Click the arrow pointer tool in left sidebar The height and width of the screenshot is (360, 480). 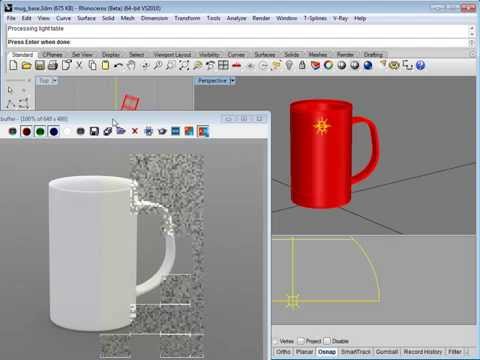(11, 90)
